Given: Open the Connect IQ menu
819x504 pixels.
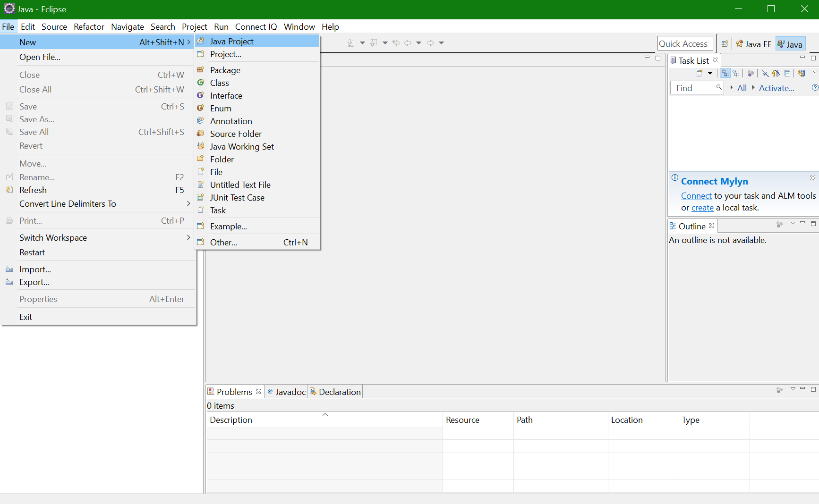Looking at the screenshot, I should 256,27.
